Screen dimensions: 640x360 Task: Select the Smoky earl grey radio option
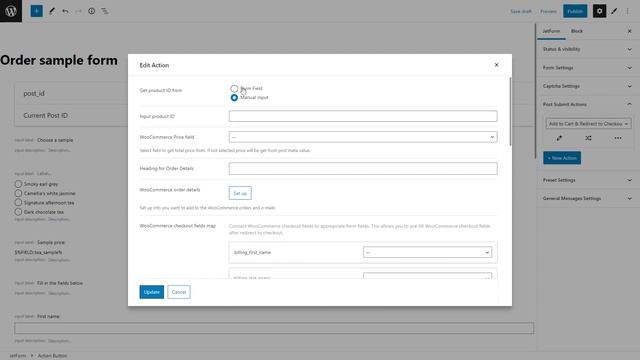pyautogui.click(x=18, y=184)
